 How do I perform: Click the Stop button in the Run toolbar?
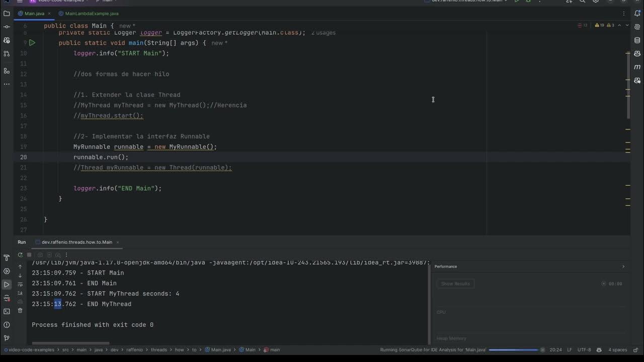coord(29,255)
